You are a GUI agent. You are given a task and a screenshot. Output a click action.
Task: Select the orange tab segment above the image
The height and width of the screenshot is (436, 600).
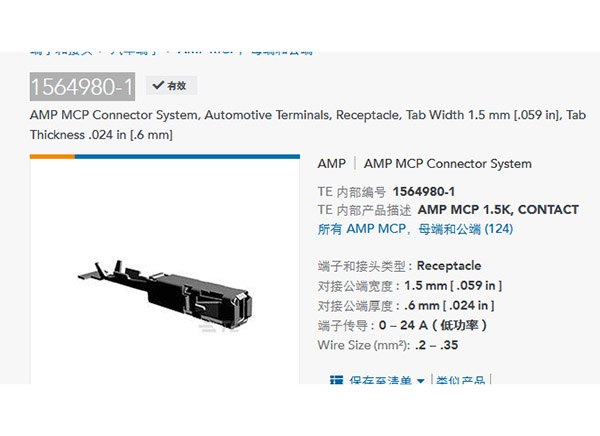coord(52,157)
